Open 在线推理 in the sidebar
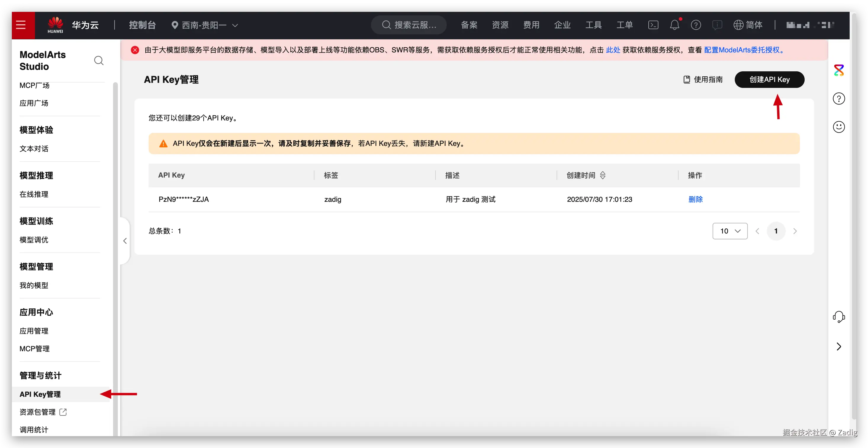The height and width of the screenshot is (448, 868). [34, 194]
